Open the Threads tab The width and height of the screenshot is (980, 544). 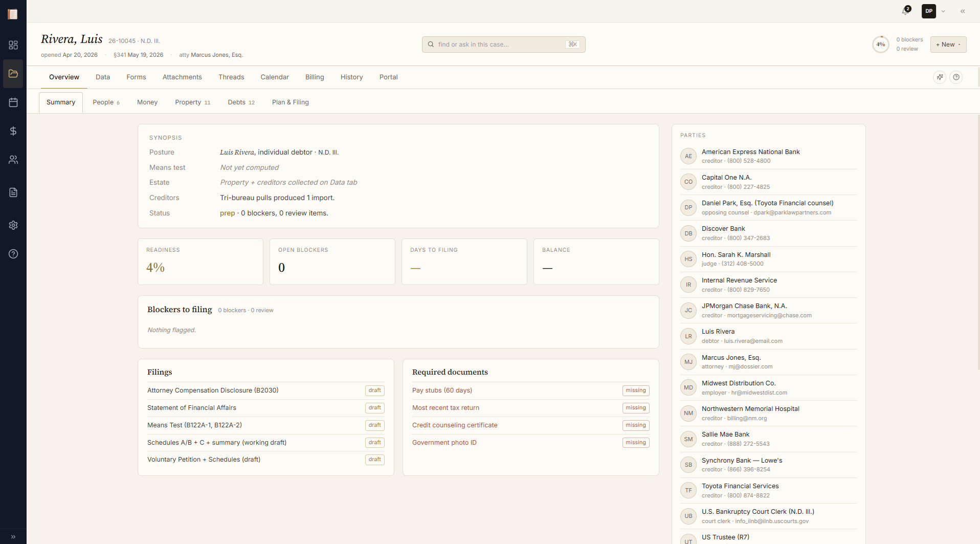pyautogui.click(x=231, y=77)
